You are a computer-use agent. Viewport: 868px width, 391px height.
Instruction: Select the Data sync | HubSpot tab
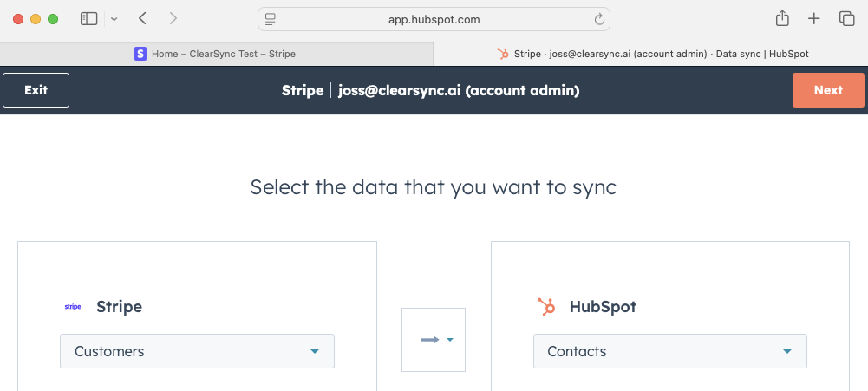pos(652,54)
